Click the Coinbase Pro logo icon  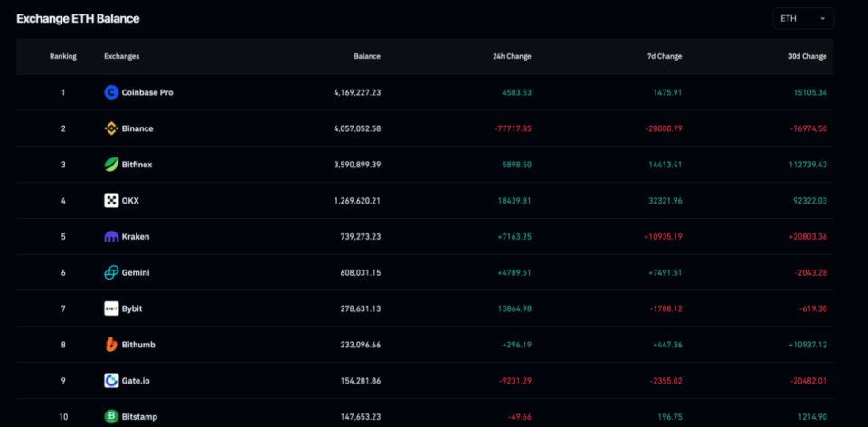(x=111, y=92)
